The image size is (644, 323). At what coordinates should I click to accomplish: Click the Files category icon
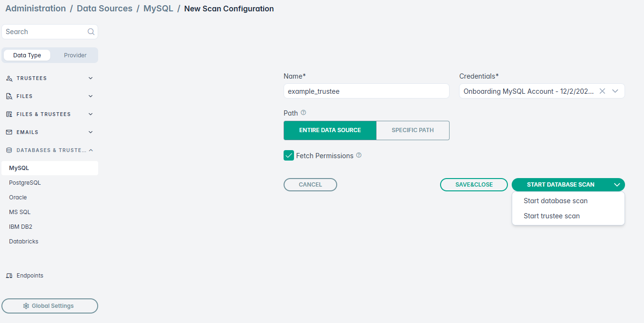(9, 96)
